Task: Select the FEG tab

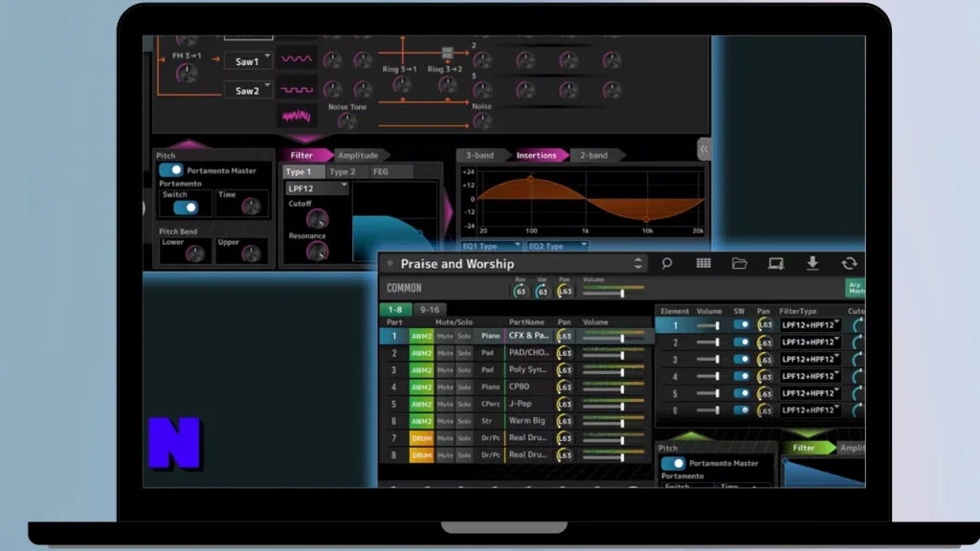Action: pyautogui.click(x=381, y=172)
